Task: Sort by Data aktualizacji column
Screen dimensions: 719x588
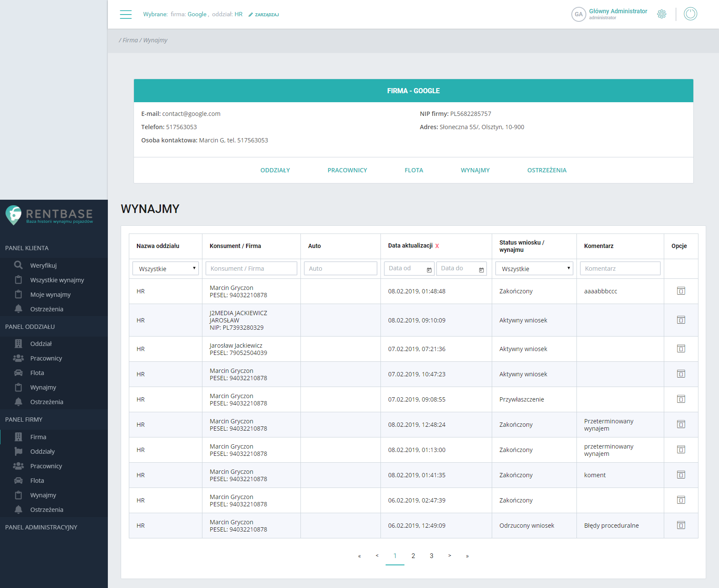Action: tap(410, 245)
